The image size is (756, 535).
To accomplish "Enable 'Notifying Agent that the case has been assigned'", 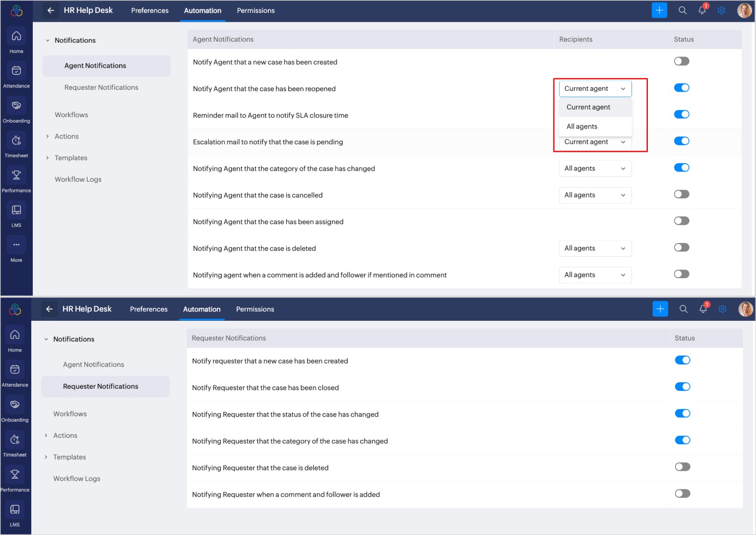I will [x=682, y=221].
